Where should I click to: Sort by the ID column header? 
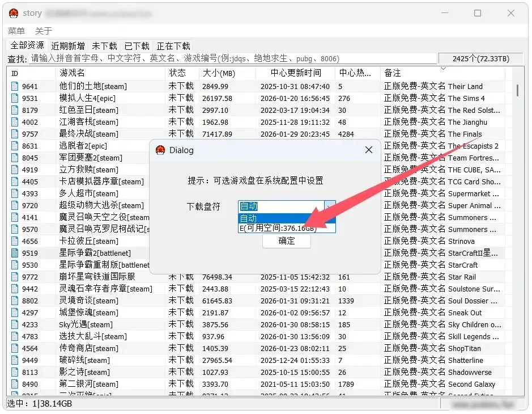tap(31, 73)
